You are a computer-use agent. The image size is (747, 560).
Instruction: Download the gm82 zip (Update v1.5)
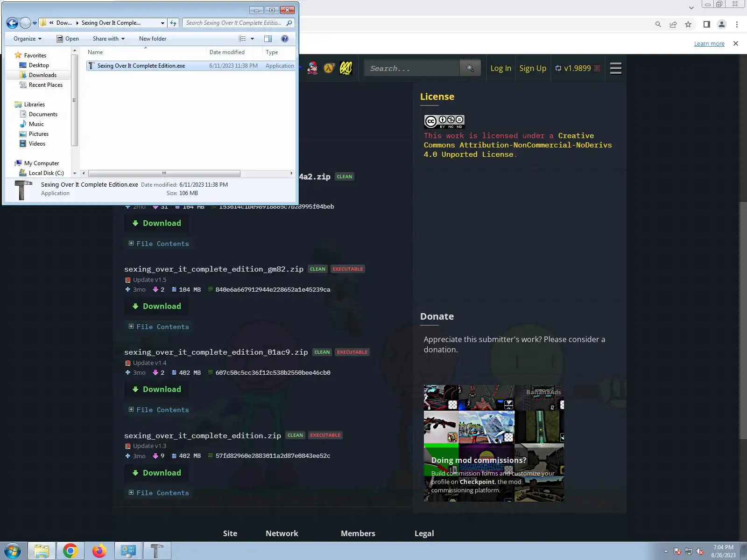pyautogui.click(x=156, y=306)
